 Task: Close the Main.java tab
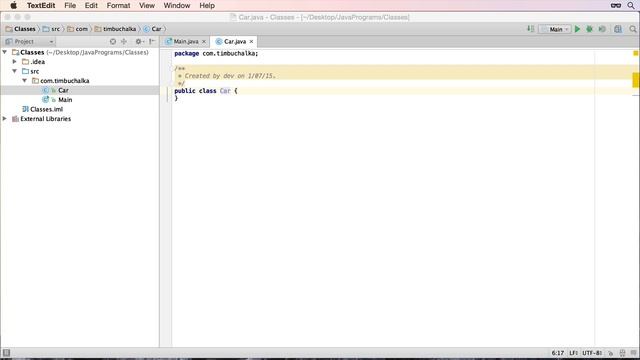click(x=204, y=42)
